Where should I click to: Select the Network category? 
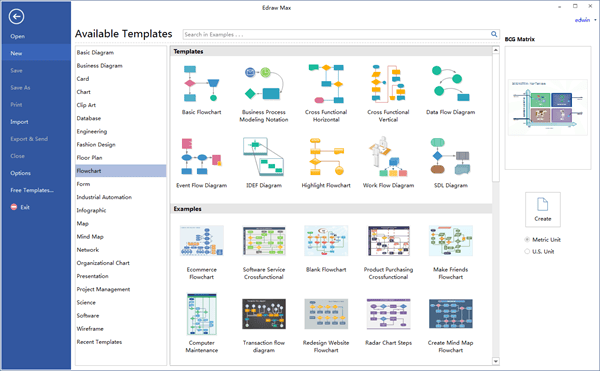pos(121,249)
